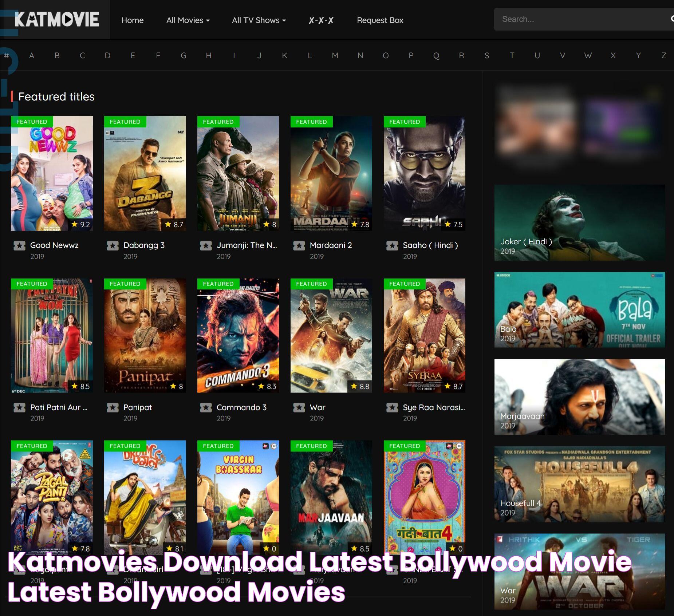Click the 8.7 rating badge on Dabangg 3
The image size is (674, 616).
(174, 225)
